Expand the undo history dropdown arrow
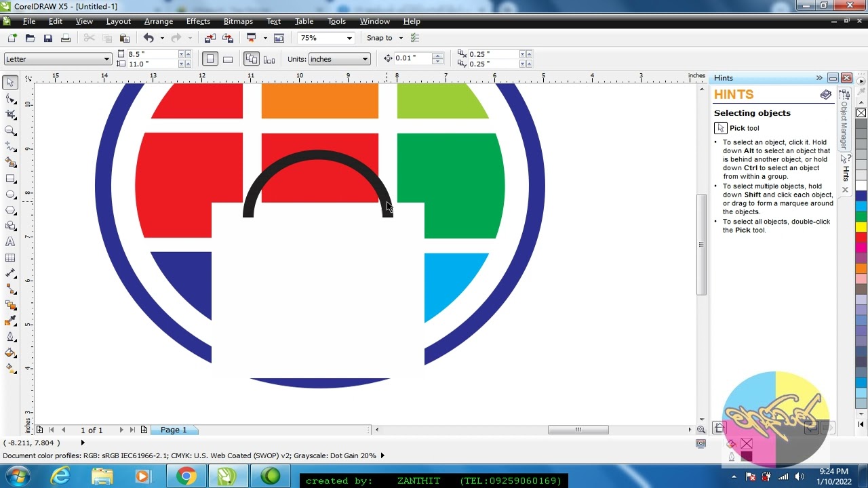 pos(161,38)
